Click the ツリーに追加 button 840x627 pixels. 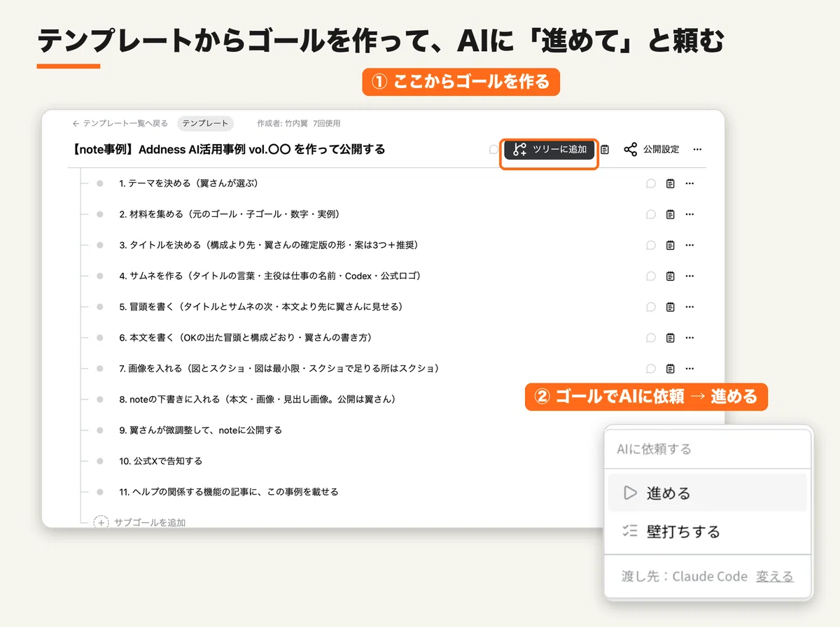click(x=549, y=149)
